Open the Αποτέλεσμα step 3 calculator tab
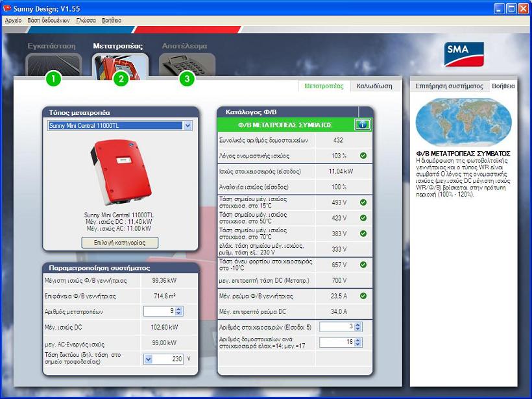The width and height of the screenshot is (532, 399). point(187,64)
